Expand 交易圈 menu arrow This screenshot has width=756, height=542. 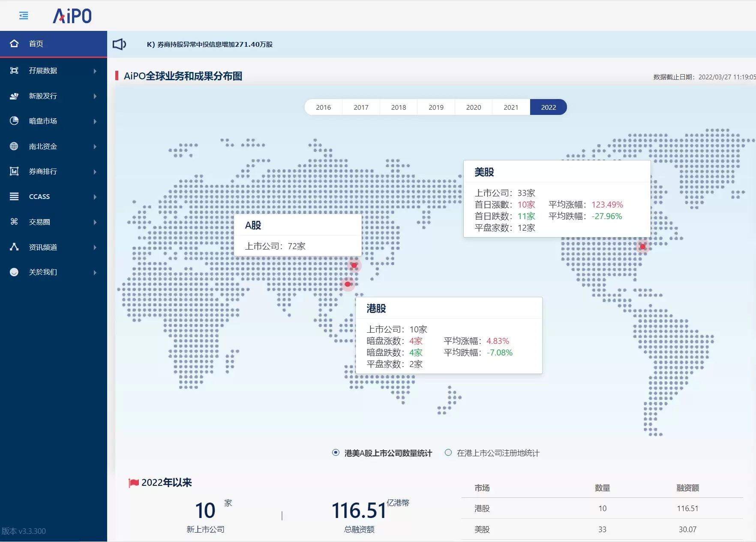click(95, 222)
